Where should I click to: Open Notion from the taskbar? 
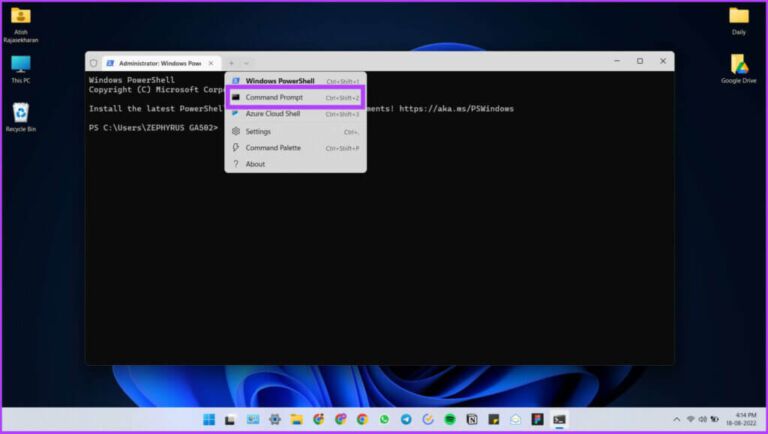click(472, 419)
